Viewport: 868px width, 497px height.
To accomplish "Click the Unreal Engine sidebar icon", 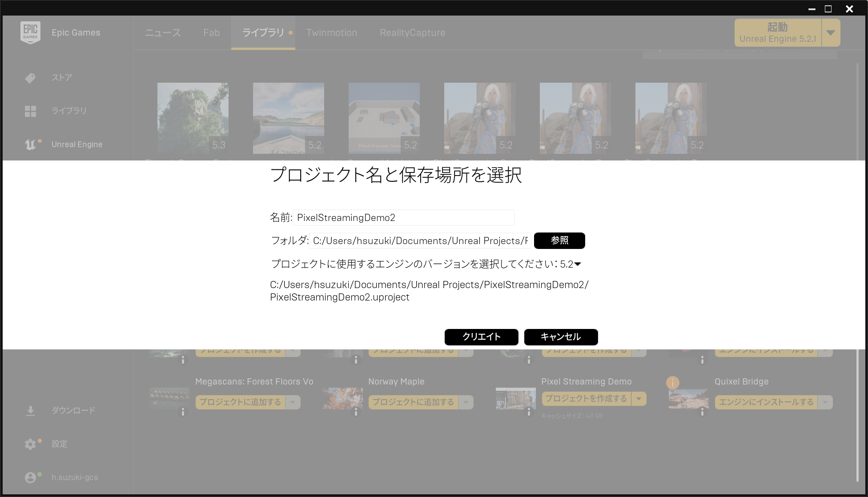I will click(x=30, y=144).
